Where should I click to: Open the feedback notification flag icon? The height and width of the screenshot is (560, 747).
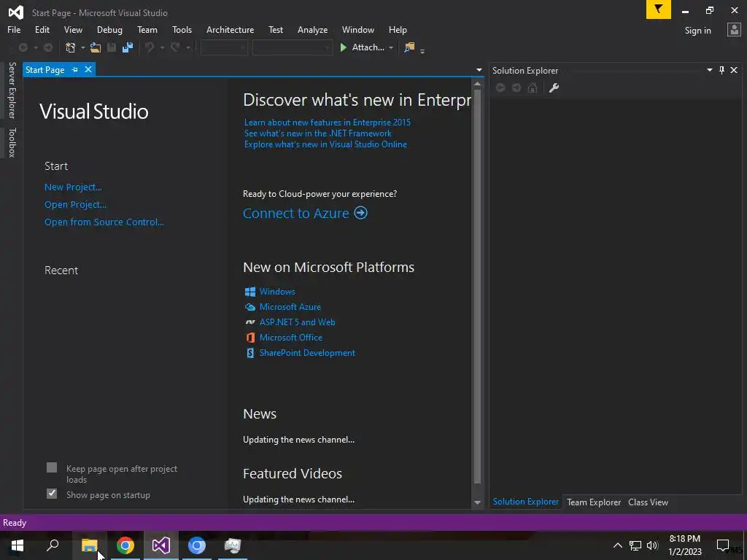(x=659, y=9)
